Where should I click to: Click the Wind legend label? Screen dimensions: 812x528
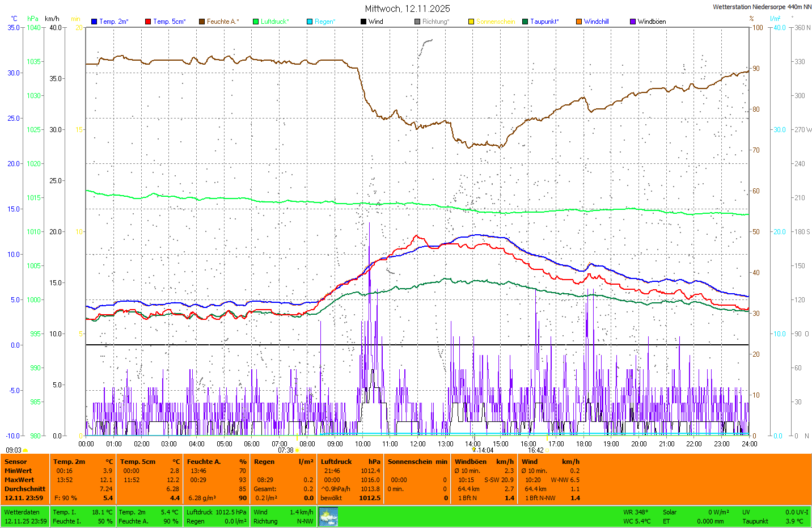click(x=375, y=22)
